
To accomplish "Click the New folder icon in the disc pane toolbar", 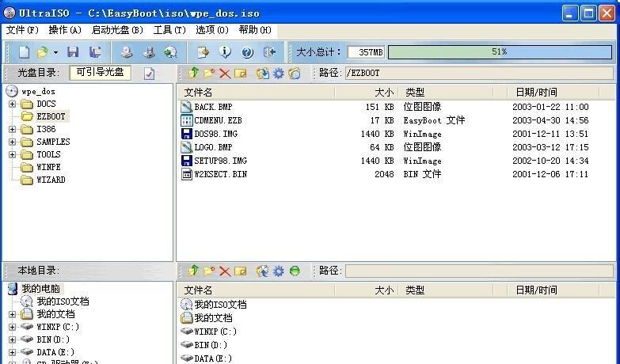I will pos(209,73).
